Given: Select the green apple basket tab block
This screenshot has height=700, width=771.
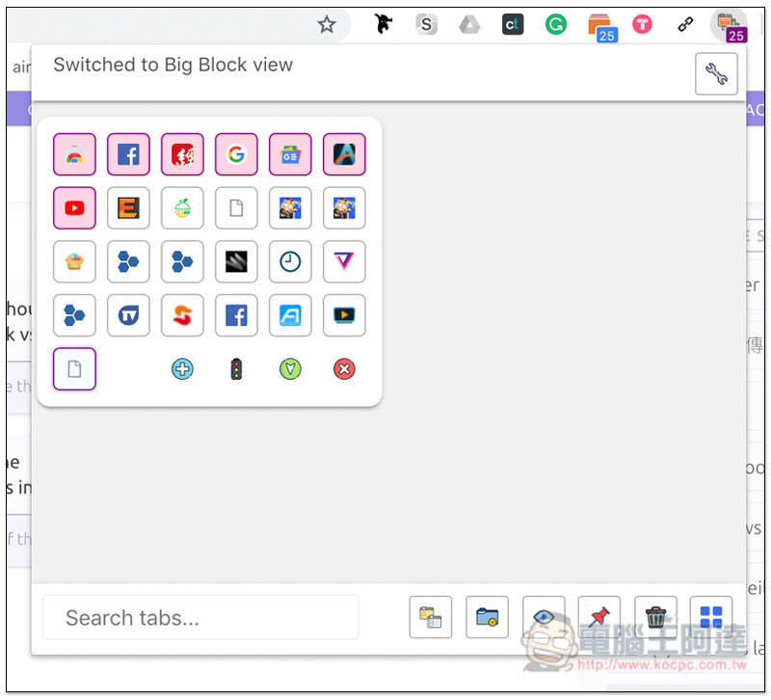Looking at the screenshot, I should pos(182,207).
